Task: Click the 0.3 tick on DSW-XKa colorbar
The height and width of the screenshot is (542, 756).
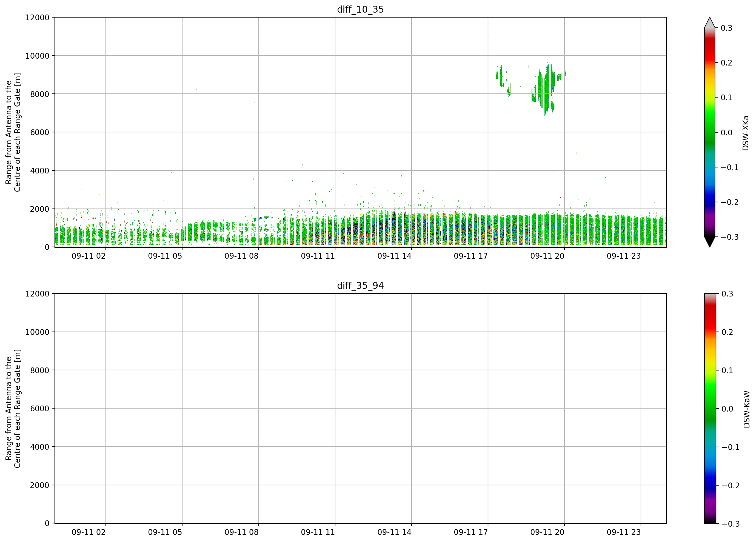Action: [726, 28]
